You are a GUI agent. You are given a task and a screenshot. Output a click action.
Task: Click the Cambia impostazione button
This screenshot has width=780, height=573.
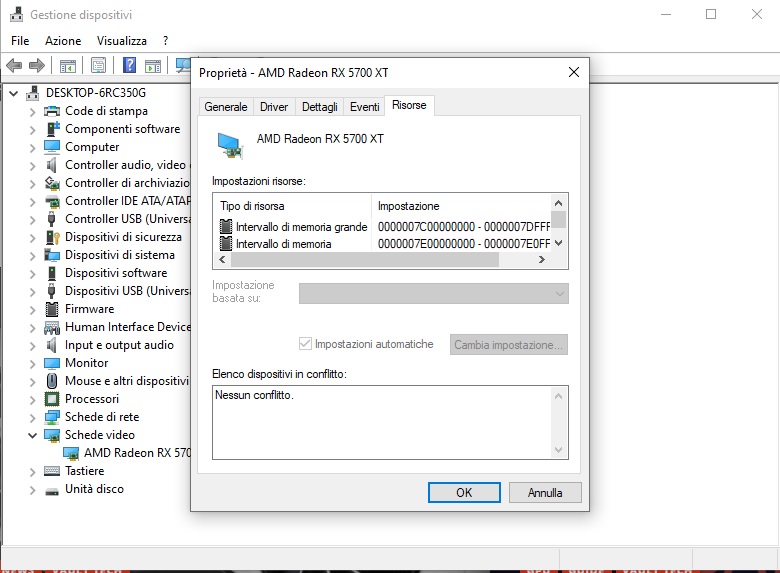pyautogui.click(x=508, y=344)
